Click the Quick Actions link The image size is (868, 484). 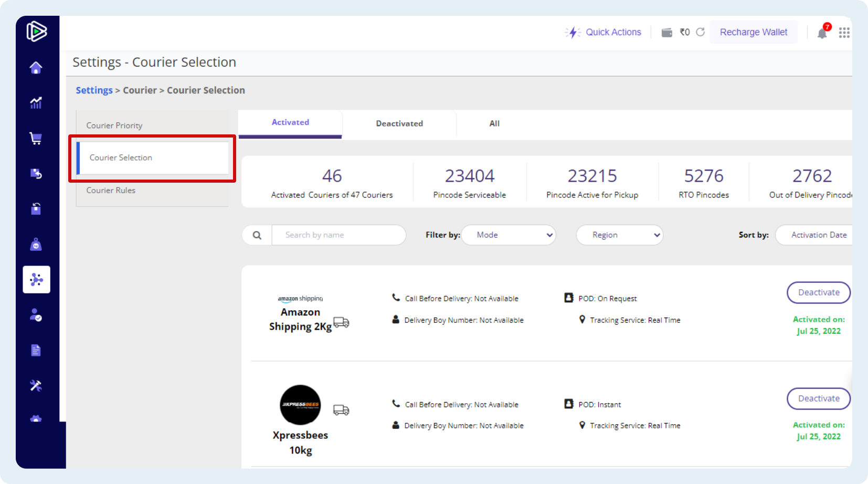pos(613,32)
